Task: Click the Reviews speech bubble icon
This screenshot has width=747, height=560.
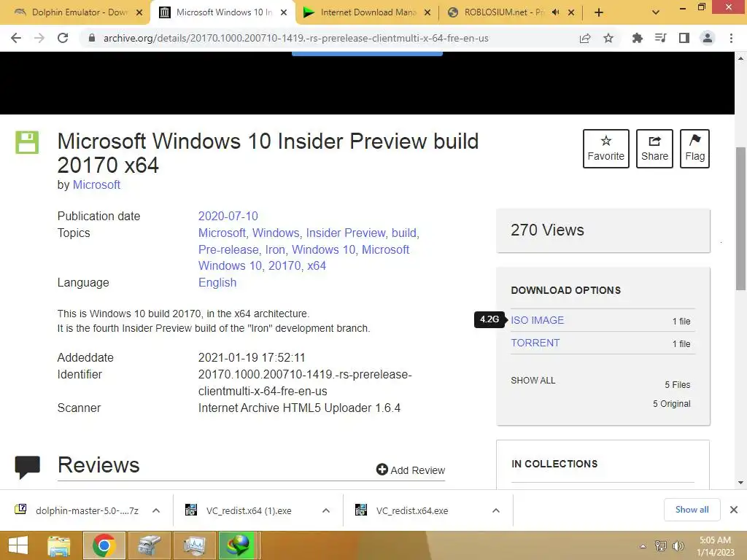Action: pos(28,467)
